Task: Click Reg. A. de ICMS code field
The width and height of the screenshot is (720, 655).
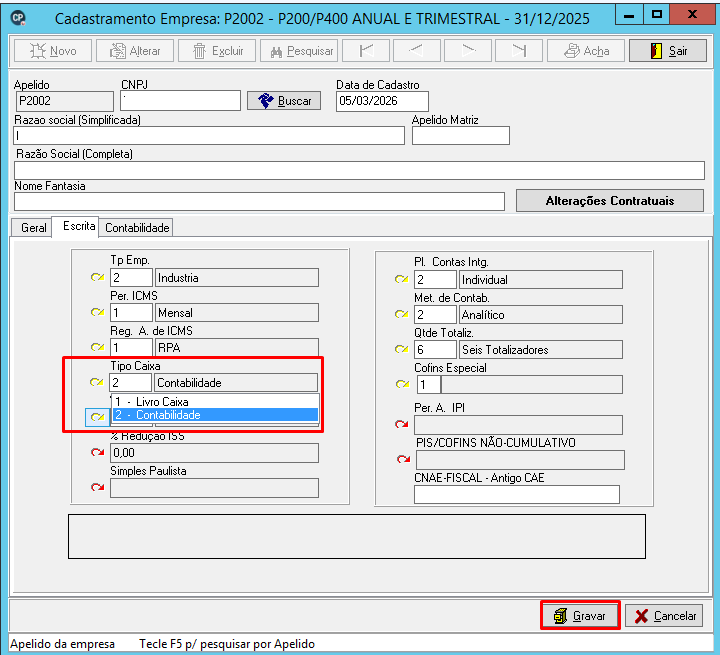Action: tap(131, 348)
